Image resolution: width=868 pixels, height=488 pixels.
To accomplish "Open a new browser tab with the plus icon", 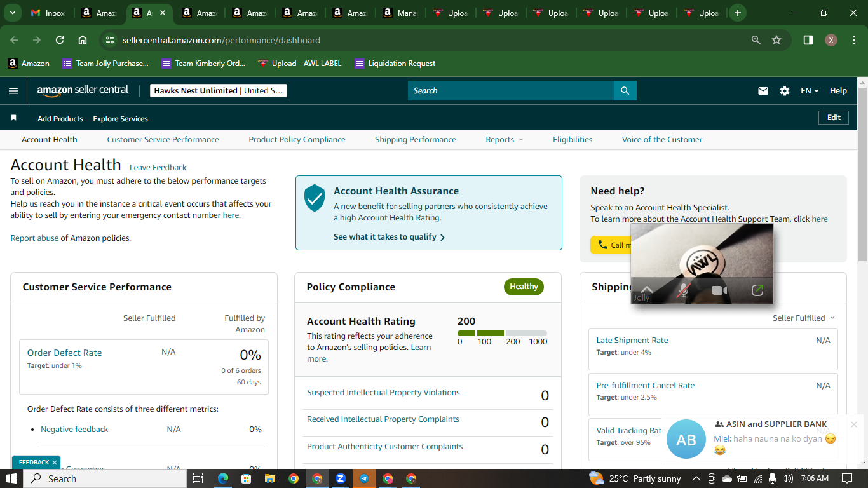I will point(738,13).
